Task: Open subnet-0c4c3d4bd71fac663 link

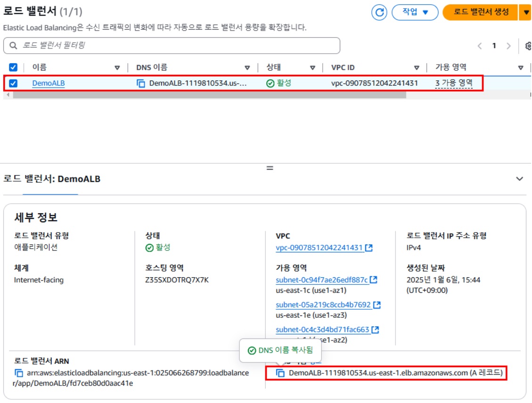Action: [322, 330]
